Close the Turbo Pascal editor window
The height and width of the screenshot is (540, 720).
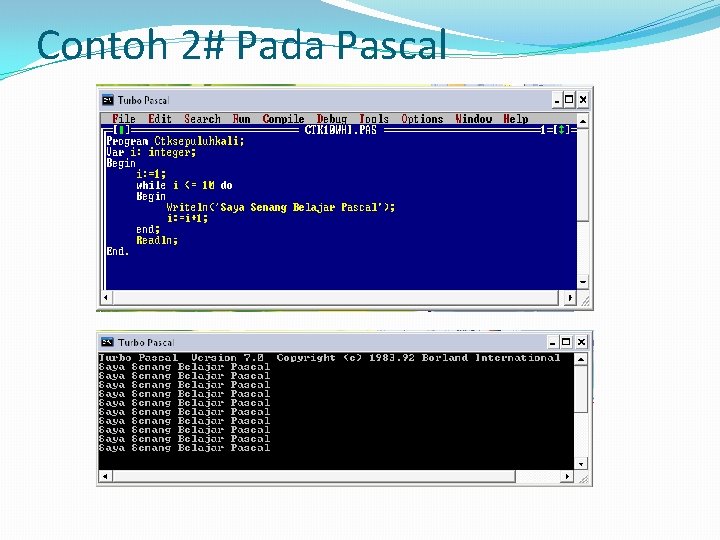pos(583,100)
